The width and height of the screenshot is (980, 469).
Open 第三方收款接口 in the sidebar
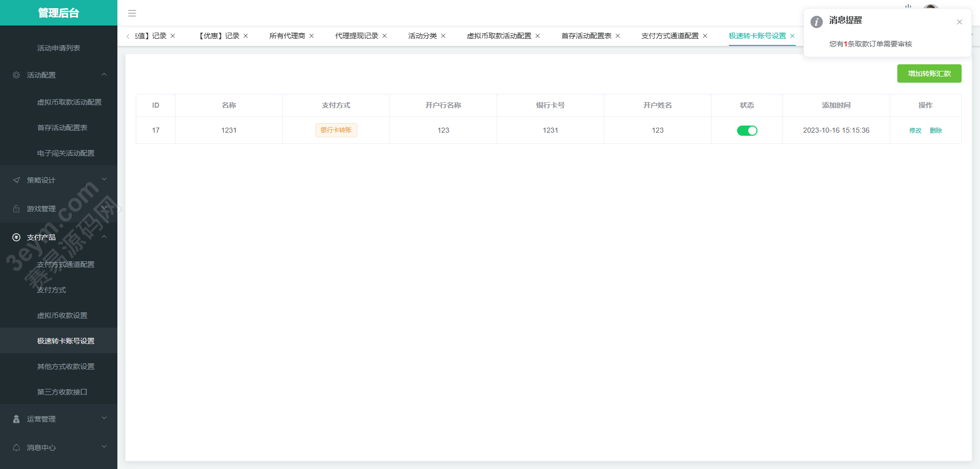tap(62, 392)
